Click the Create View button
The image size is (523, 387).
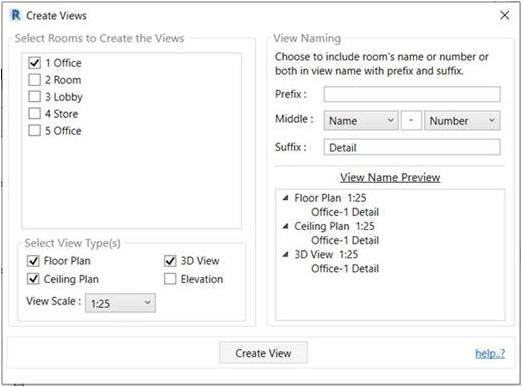(263, 353)
